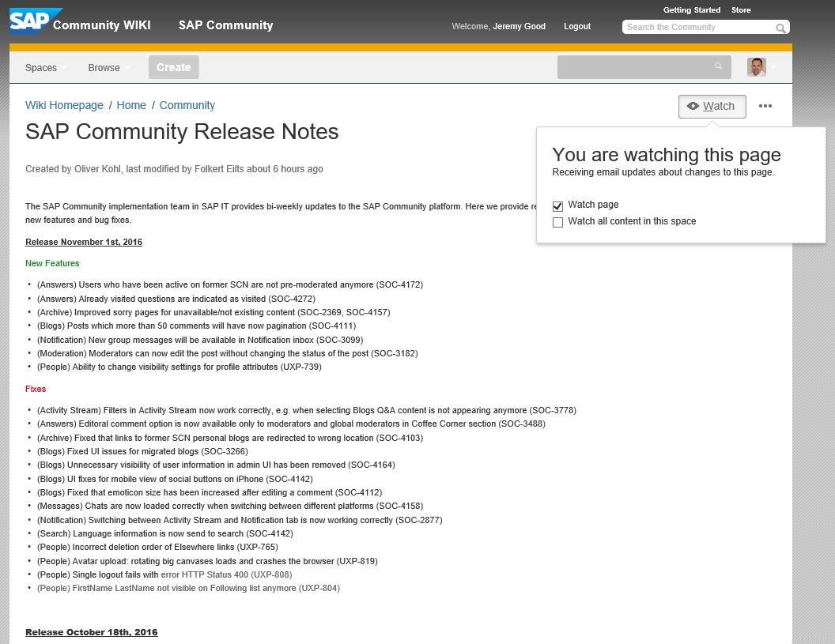
Task: Navigate to Community breadcrumb link
Action: [x=187, y=105]
